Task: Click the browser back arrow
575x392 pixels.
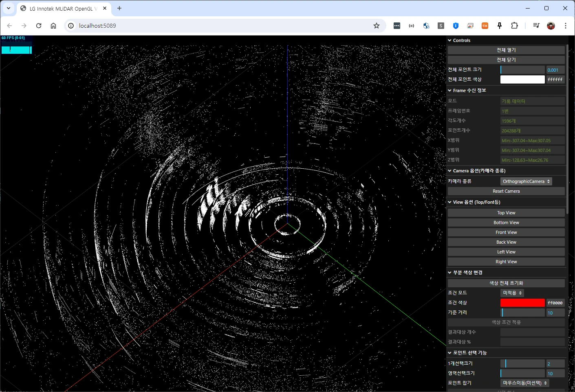Action: click(x=9, y=26)
